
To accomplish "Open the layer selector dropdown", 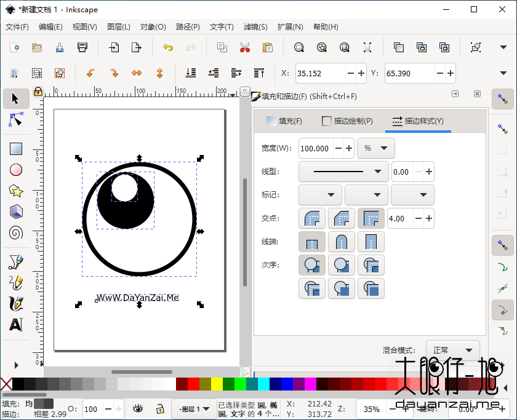I will 194,409.
